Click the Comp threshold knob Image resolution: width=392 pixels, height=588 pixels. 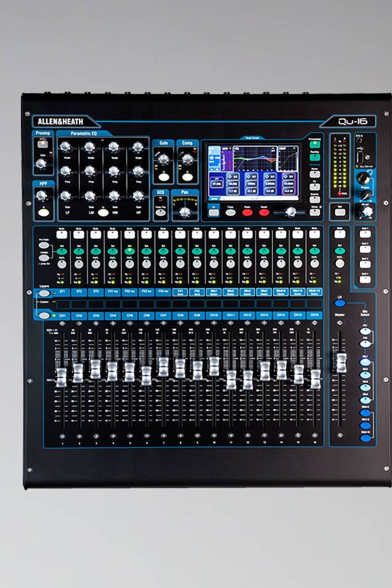[x=187, y=159]
